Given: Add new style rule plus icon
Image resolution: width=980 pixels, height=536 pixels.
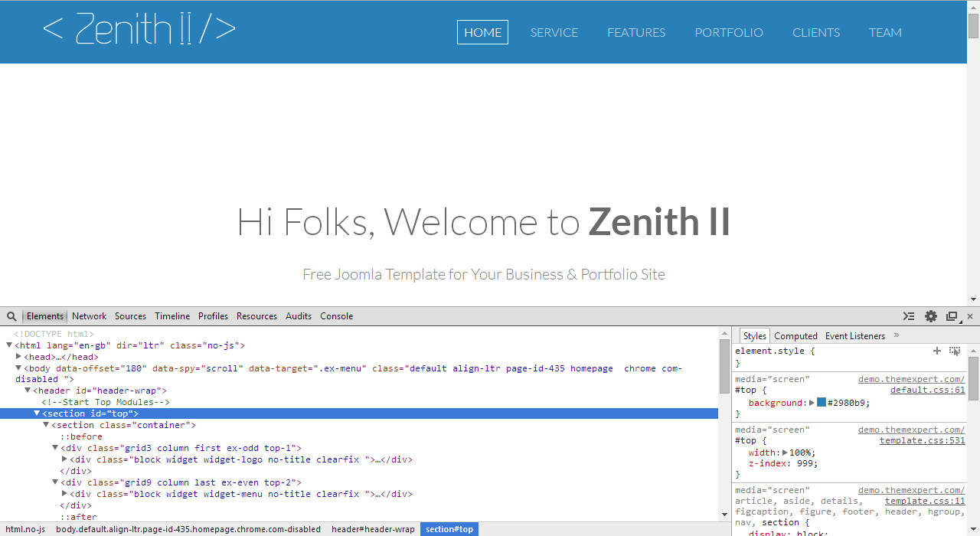Looking at the screenshot, I should [936, 351].
